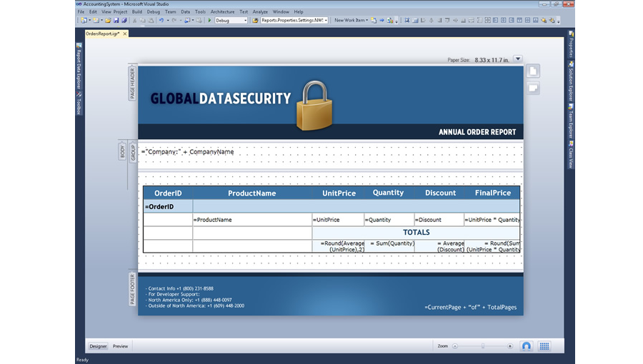
Task: Open the File menu
Action: point(81,12)
